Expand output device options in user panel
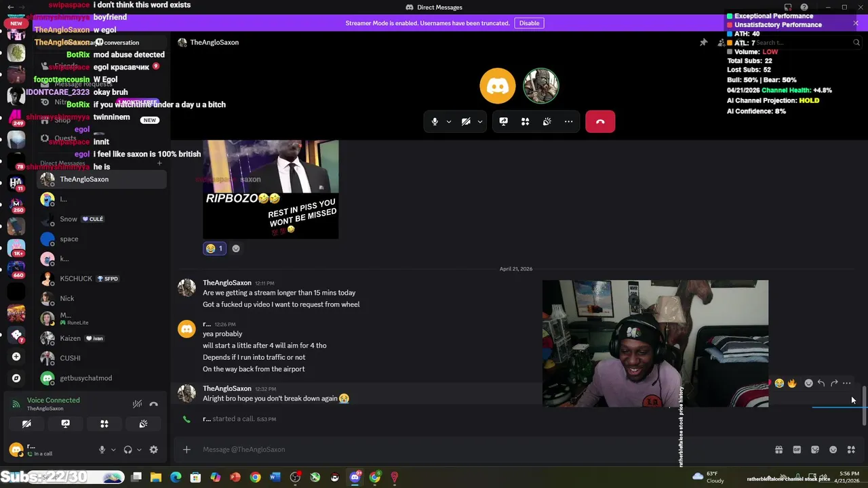Viewport: 868px width, 488px height. point(139,449)
